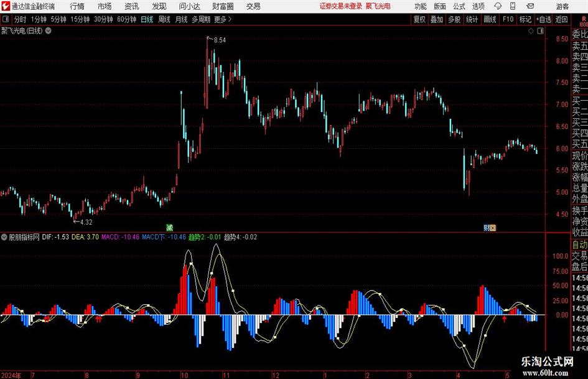Screen dimensions: 588x379
Task: Switch to the 5分钟 period tab
Action: click(58, 19)
